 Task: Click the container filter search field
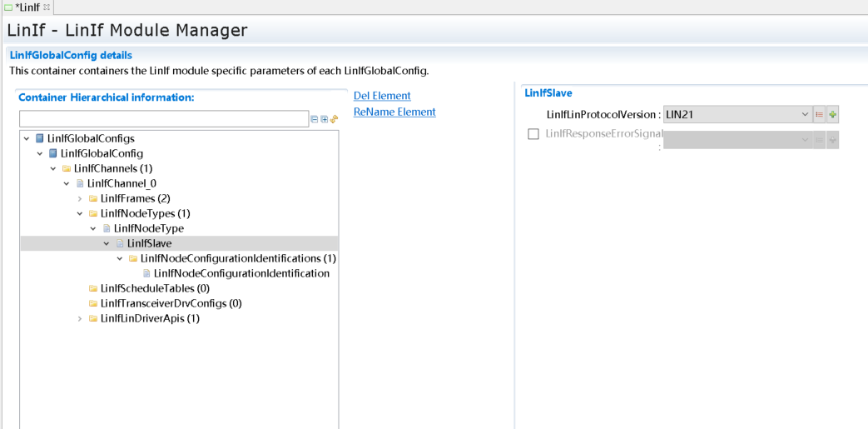coord(163,119)
